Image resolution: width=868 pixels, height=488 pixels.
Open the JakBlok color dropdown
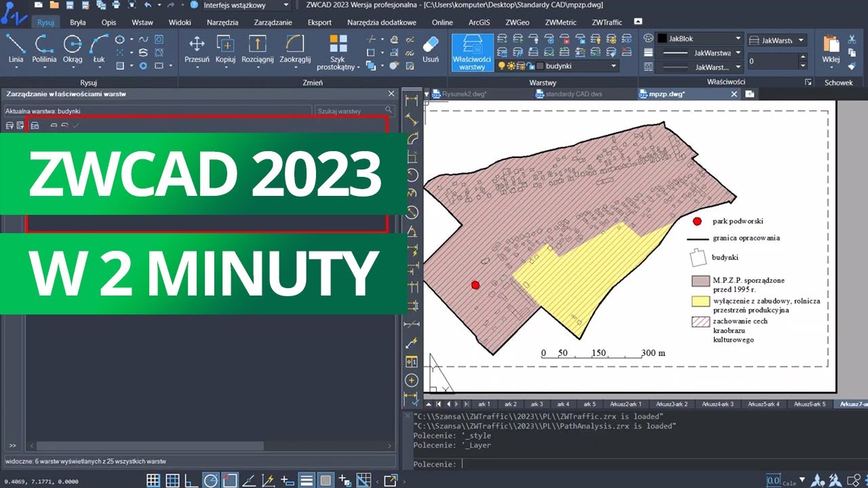coord(738,39)
